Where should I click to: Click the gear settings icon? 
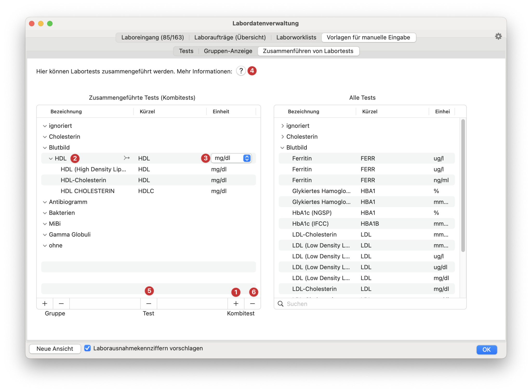(498, 36)
